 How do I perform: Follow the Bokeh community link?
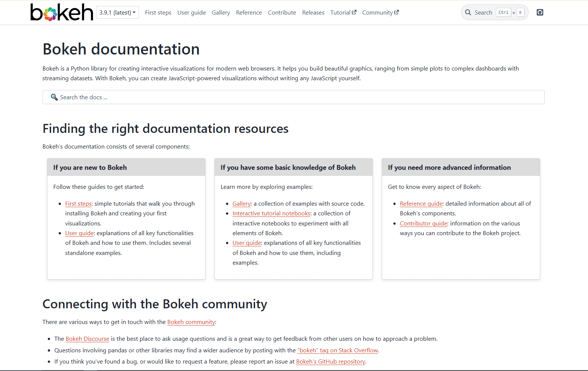pyautogui.click(x=191, y=322)
